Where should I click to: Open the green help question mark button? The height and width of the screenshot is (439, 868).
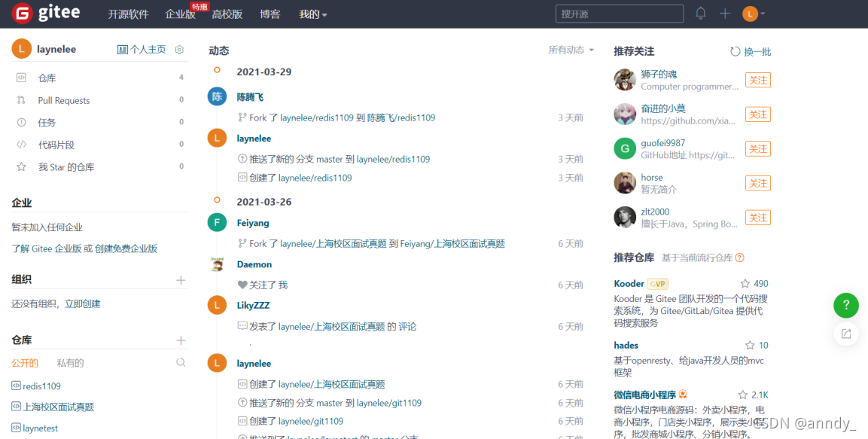coord(846,305)
